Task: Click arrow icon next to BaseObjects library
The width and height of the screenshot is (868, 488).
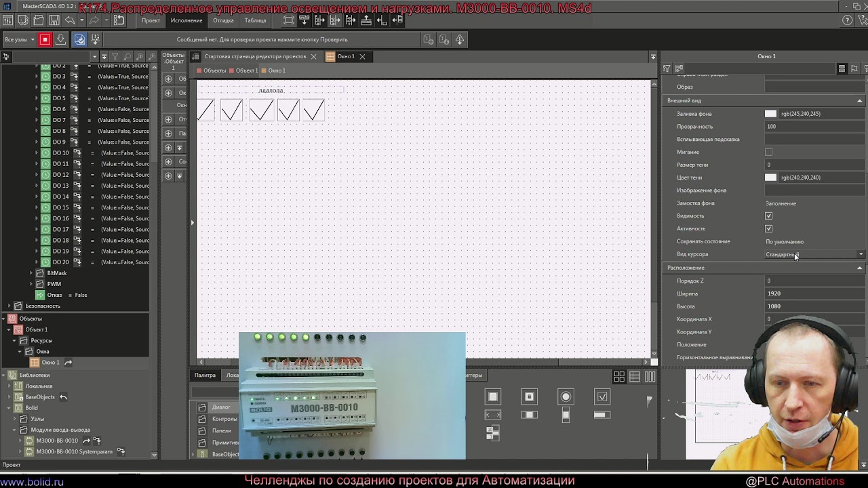Action: 63,397
